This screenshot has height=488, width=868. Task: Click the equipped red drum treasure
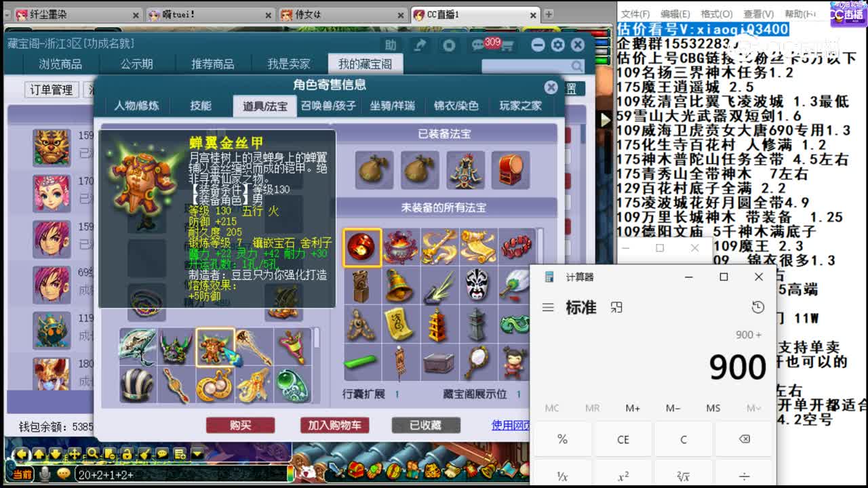[x=511, y=170]
